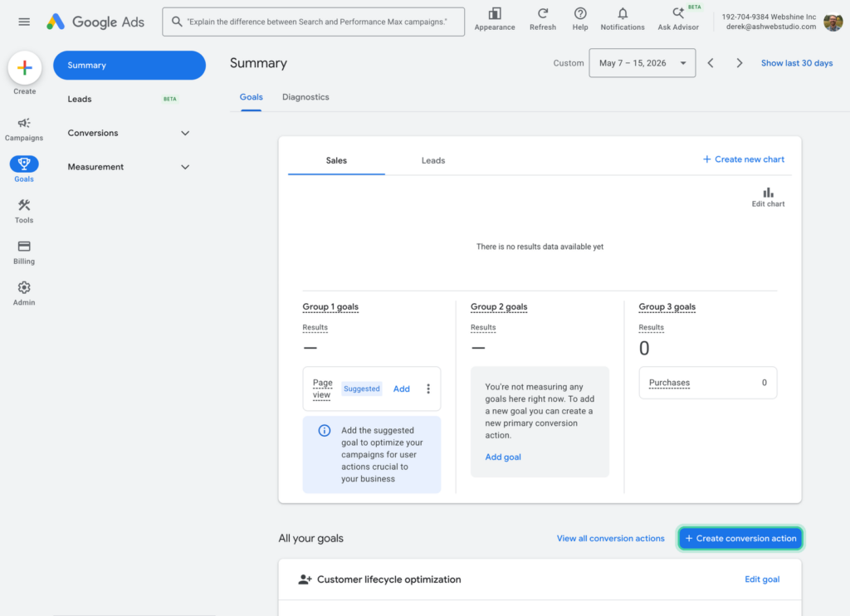The image size is (850, 616).
Task: Open View all conversion actions
Action: pyautogui.click(x=610, y=539)
